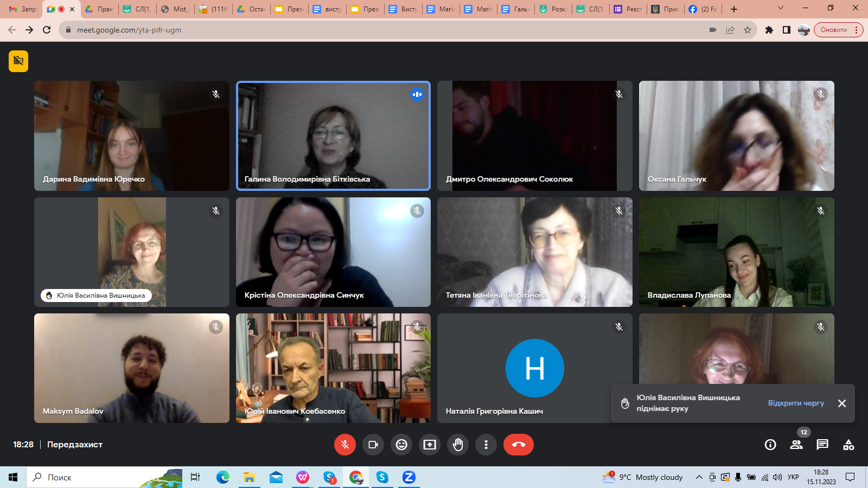
Task: Click the Оновити browser update button
Action: 834,30
